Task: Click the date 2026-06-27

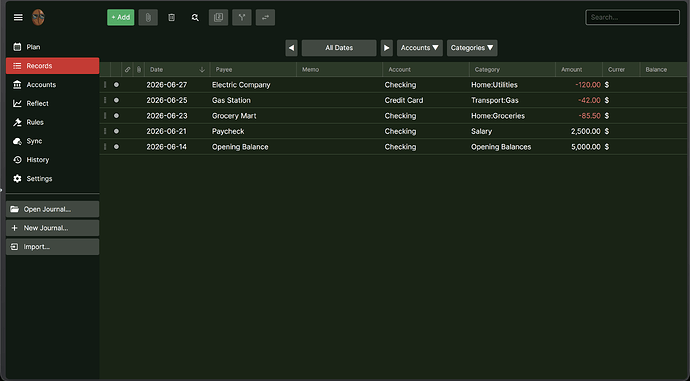Action: click(x=167, y=85)
